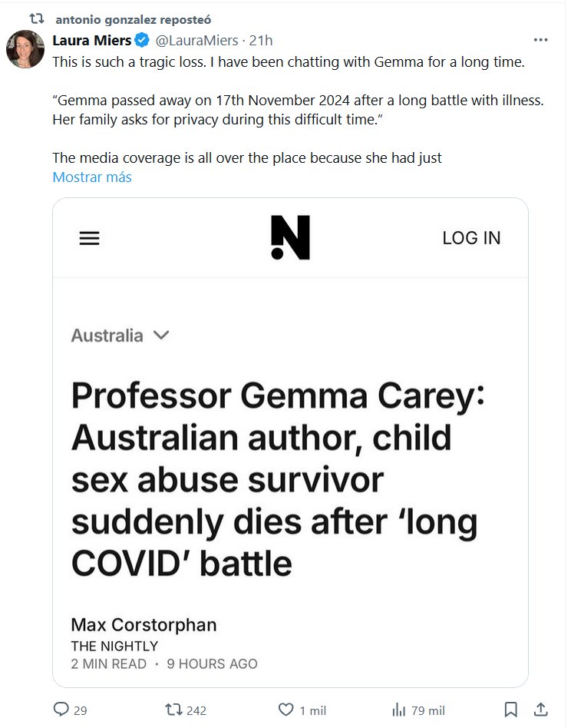This screenshot has height=728, width=571.
Task: Click the reply comment icon
Action: [61, 710]
